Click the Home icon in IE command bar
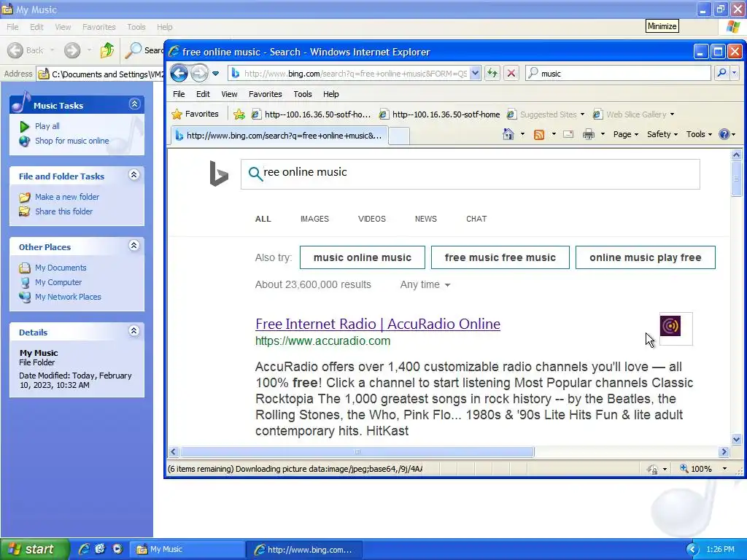Screen dimensions: 747x560 [x=508, y=134]
